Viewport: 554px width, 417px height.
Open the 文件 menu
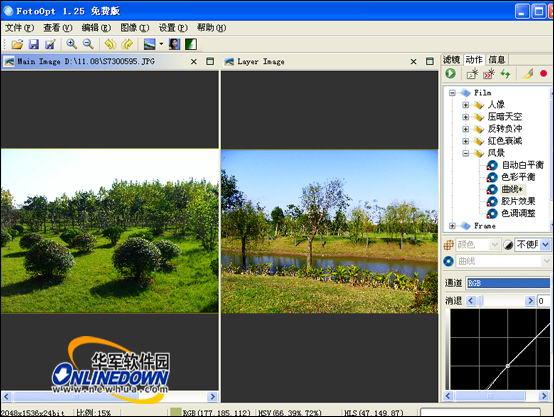click(19, 28)
